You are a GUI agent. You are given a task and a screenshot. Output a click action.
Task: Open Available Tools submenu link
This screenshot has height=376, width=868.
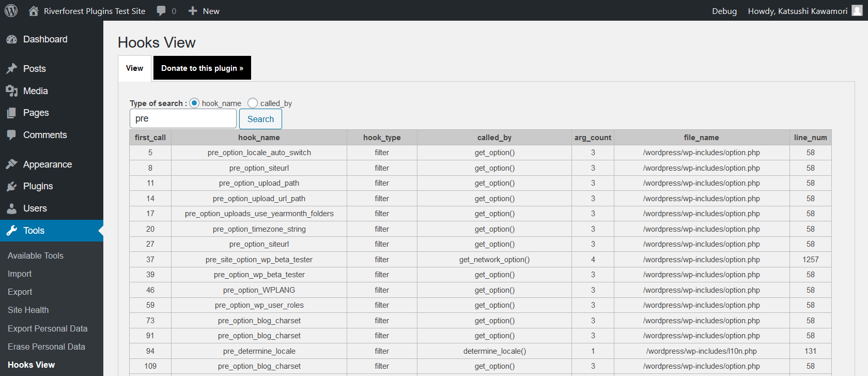coord(36,255)
